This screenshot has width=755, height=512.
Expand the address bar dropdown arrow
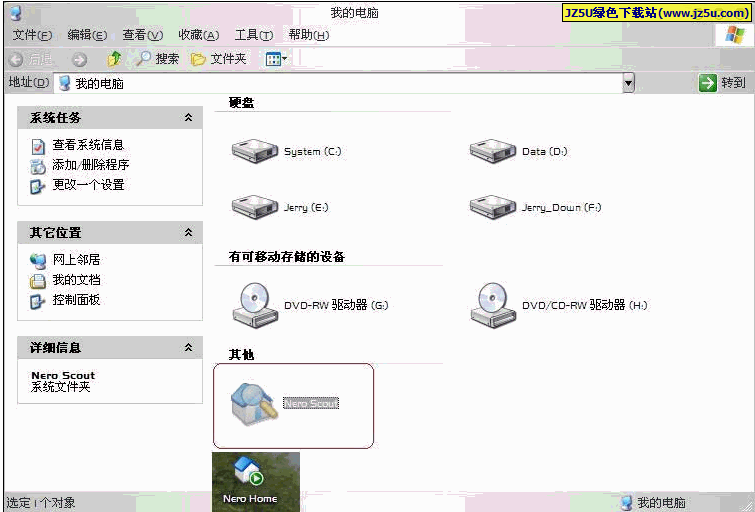(x=628, y=83)
